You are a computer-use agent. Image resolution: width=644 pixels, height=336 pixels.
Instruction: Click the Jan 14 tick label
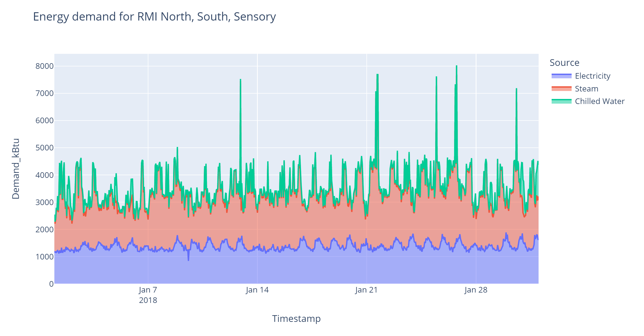pyautogui.click(x=256, y=290)
